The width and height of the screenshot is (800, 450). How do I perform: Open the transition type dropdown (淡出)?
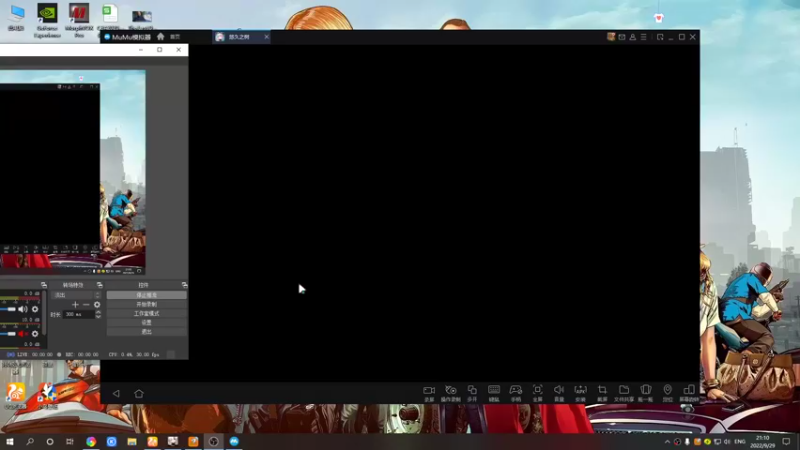click(x=77, y=295)
